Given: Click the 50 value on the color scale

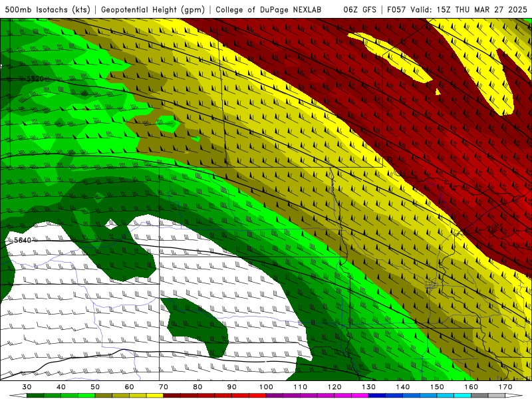Looking at the screenshot, I should click(x=95, y=387).
